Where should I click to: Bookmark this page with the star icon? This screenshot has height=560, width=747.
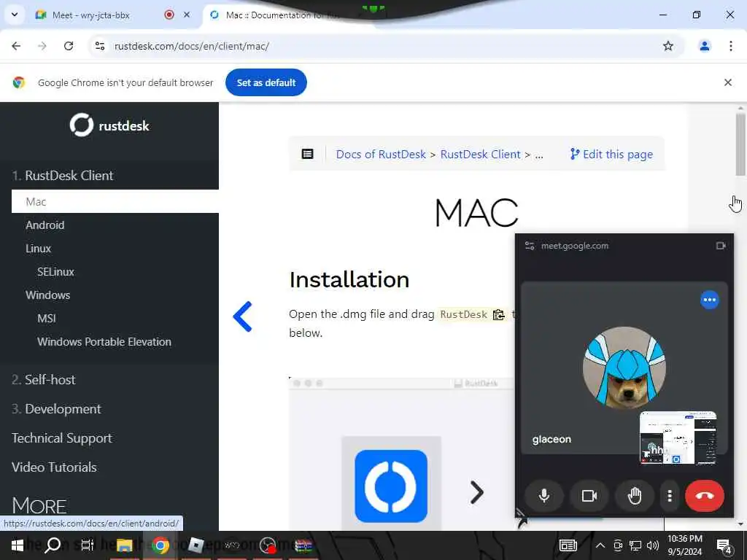pyautogui.click(x=668, y=46)
